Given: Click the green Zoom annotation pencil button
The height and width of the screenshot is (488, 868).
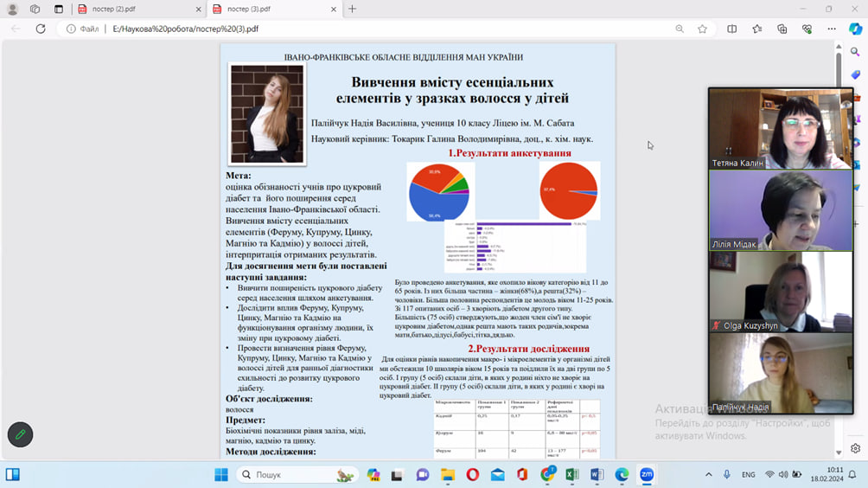Looking at the screenshot, I should click(20, 434).
